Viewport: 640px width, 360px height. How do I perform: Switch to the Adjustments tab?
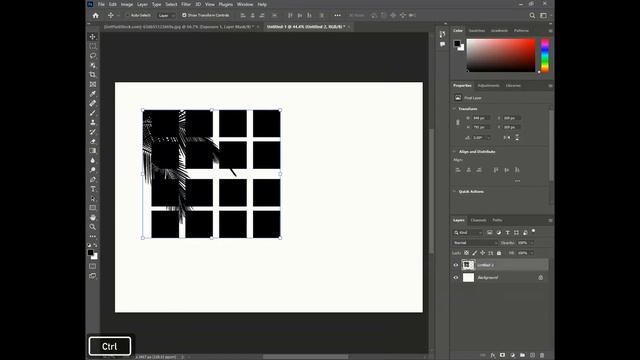coord(488,86)
